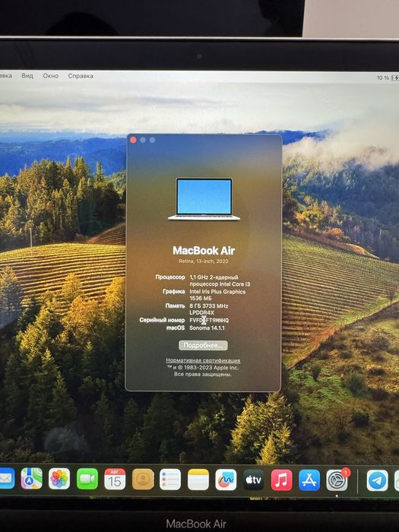This screenshot has height=532, width=399.
Task: Launch the Music app
Action: click(281, 480)
